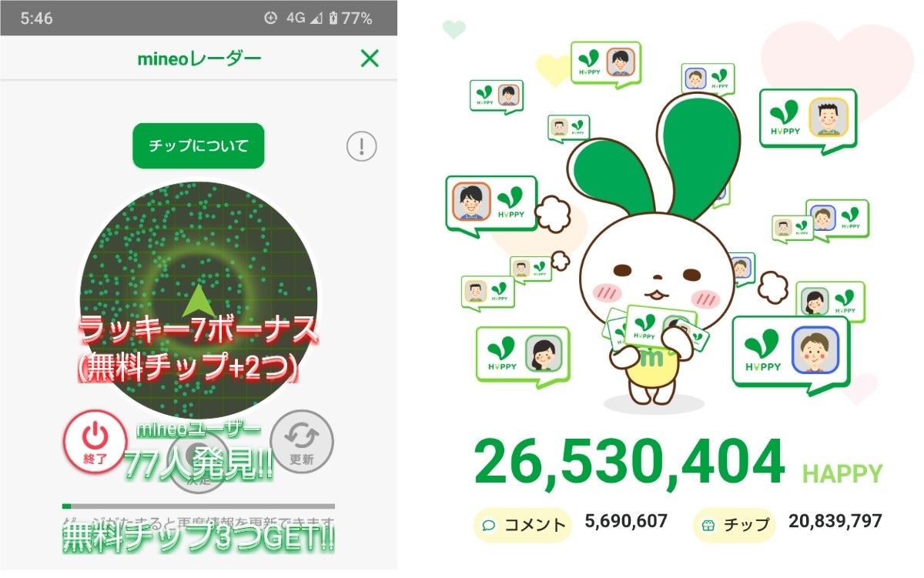Open the チップについて button

(199, 145)
